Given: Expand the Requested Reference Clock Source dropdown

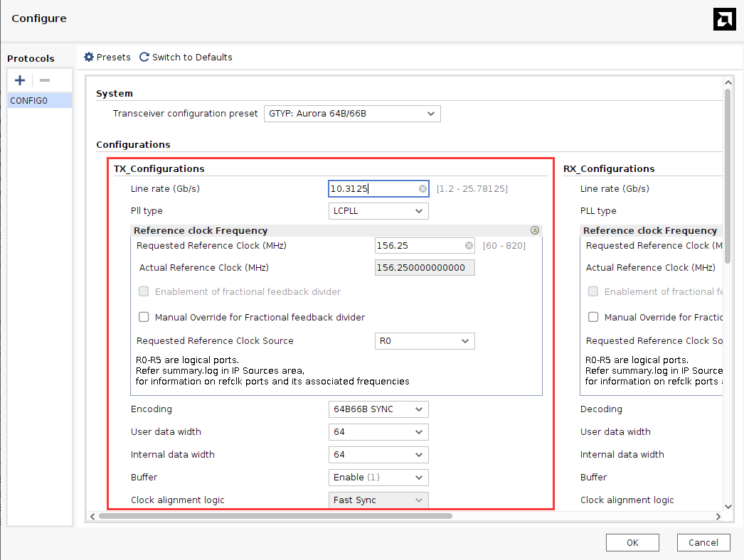Looking at the screenshot, I should (425, 341).
